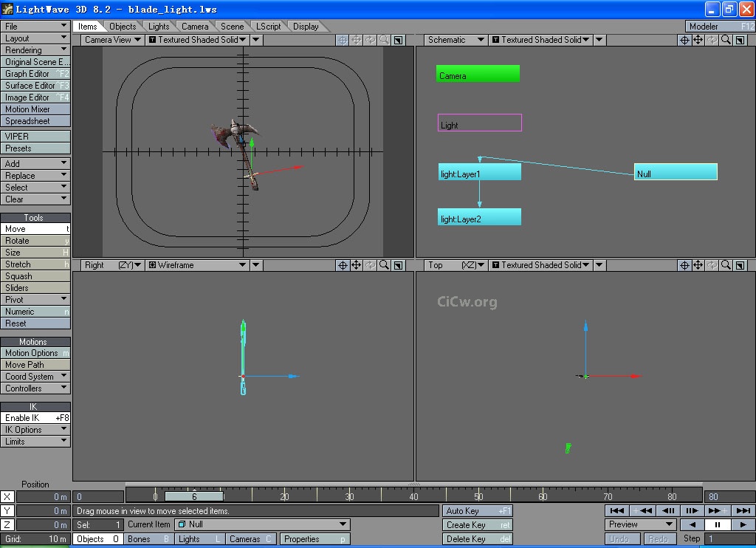Toggle the Y axis position lock
756x548 pixels.
tap(7, 510)
